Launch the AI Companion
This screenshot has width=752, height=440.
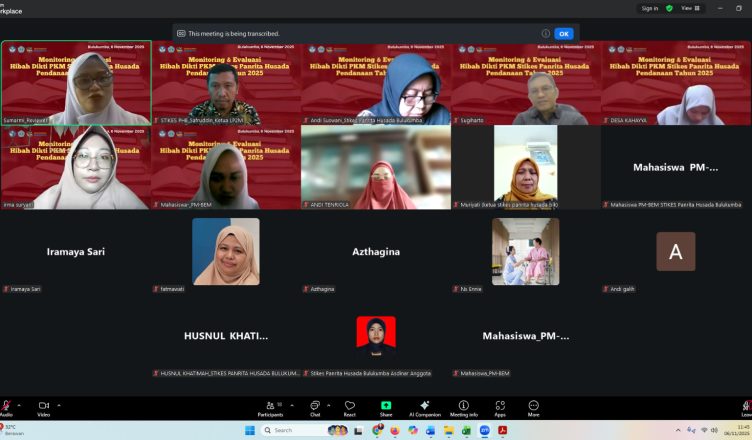[x=424, y=408]
